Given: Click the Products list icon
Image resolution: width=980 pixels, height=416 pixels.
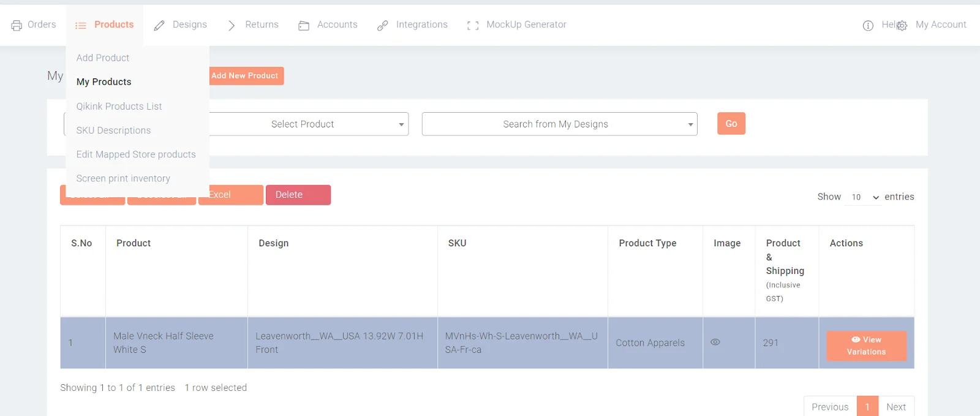Looking at the screenshot, I should pyautogui.click(x=81, y=25).
